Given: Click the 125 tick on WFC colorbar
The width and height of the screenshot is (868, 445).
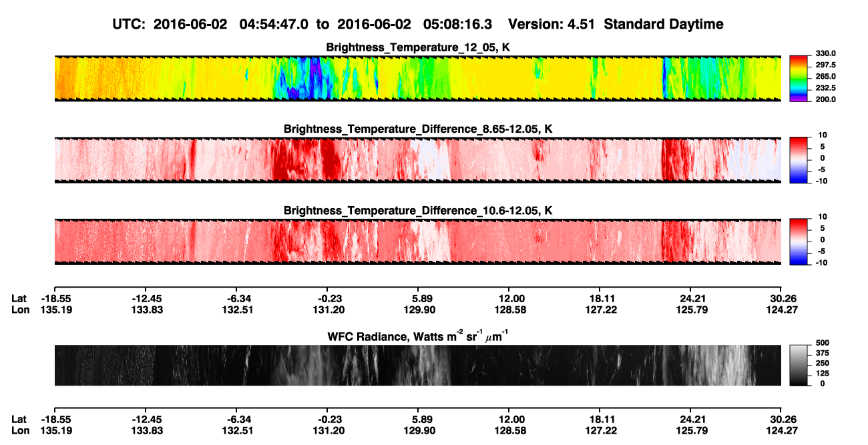Looking at the screenshot, I should coord(821,373).
